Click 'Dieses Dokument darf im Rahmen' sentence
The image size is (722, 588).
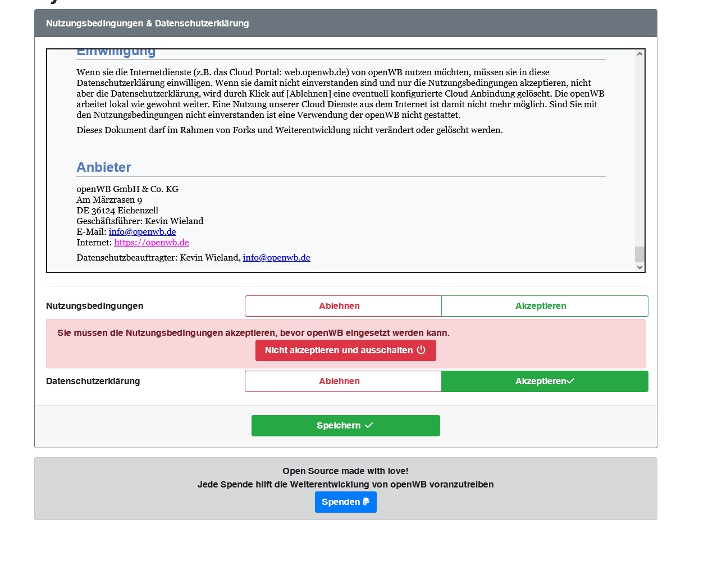(x=290, y=130)
